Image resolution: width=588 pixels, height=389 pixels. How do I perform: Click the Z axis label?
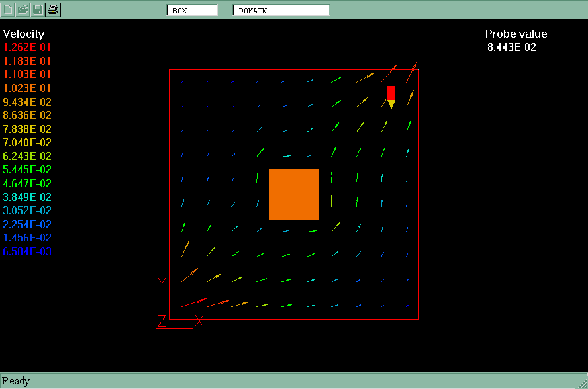pyautogui.click(x=162, y=322)
